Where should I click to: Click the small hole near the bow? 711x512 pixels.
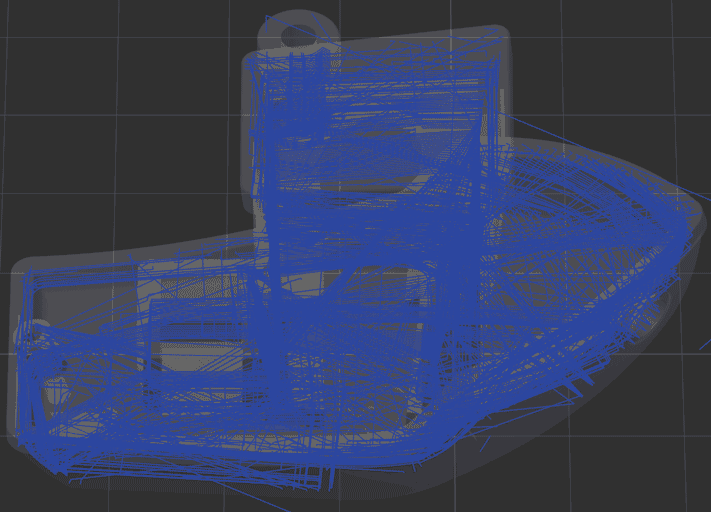point(660,298)
